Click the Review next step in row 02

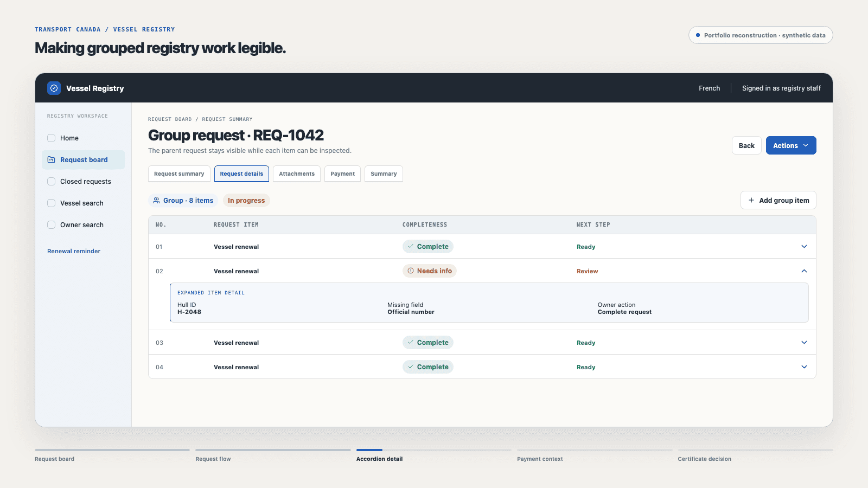[587, 271]
